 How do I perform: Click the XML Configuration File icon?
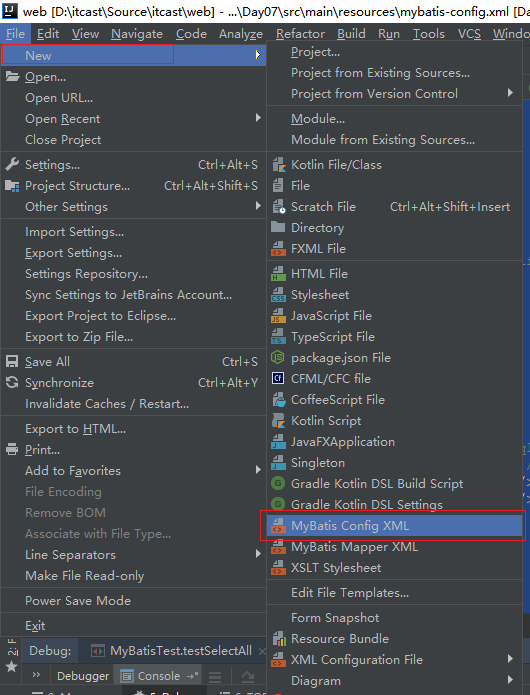coord(278,660)
